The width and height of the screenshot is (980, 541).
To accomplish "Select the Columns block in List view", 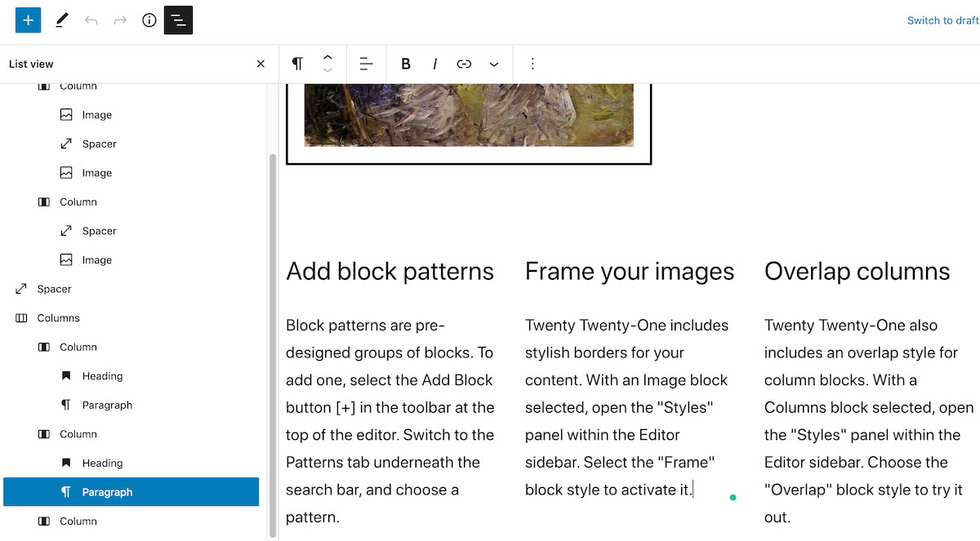I will point(131,318).
